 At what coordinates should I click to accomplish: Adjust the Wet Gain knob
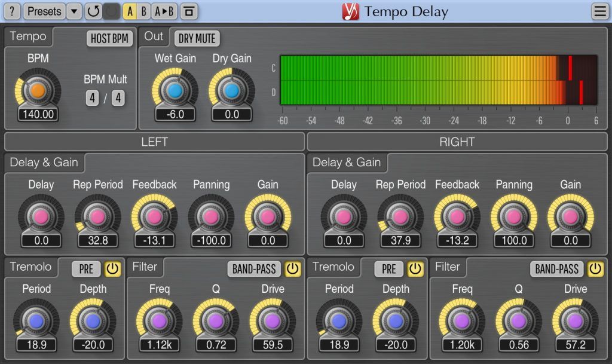click(x=174, y=88)
